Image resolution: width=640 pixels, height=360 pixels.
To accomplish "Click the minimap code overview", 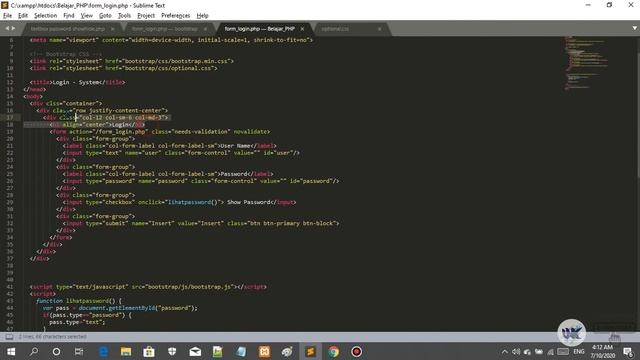I will coord(587,62).
